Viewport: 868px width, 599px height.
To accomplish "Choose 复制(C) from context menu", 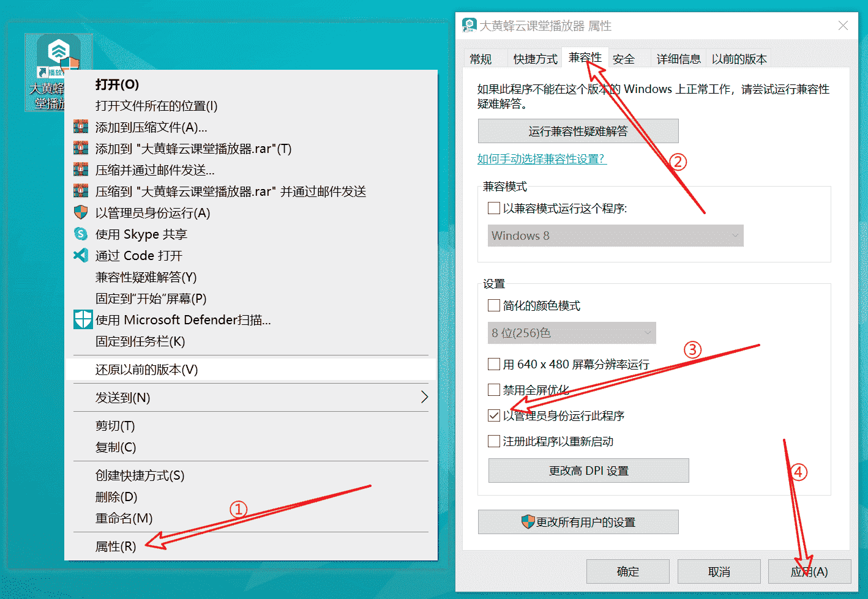I will click(251, 447).
